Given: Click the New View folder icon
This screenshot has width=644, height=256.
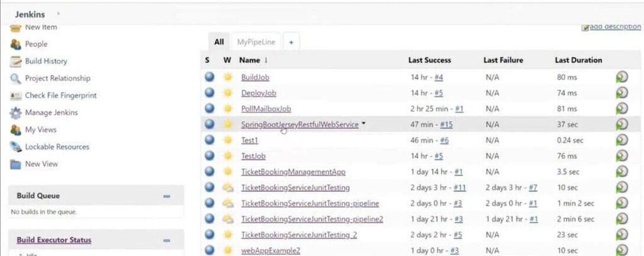Looking at the screenshot, I should pyautogui.click(x=16, y=164).
